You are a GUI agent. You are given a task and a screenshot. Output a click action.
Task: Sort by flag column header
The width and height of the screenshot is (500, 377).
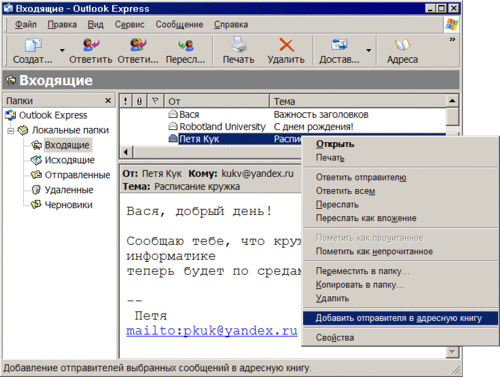pos(155,101)
